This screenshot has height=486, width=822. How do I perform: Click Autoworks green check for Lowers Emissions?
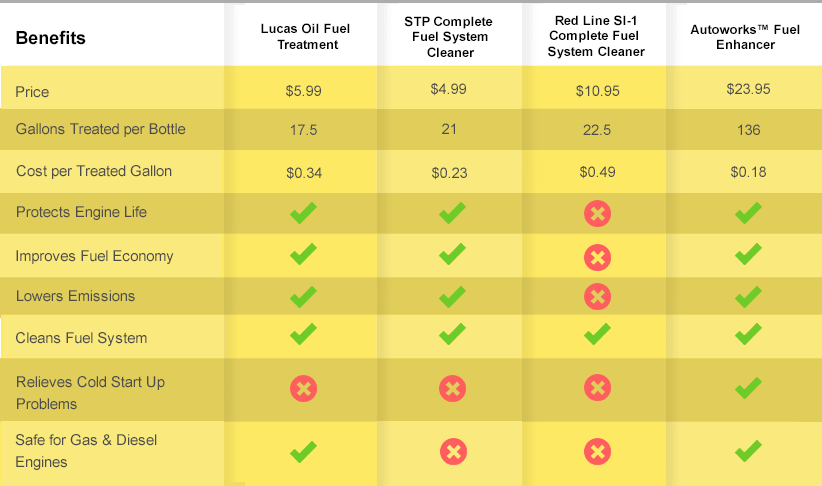(749, 297)
